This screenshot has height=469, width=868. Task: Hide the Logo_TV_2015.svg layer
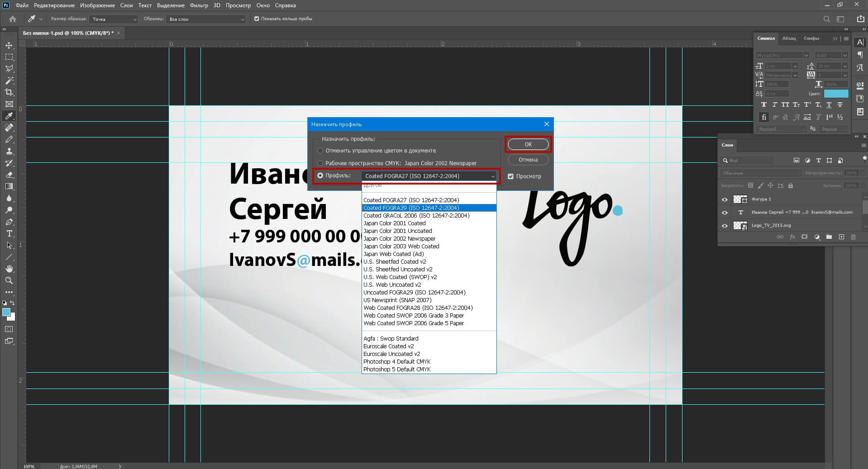point(725,226)
